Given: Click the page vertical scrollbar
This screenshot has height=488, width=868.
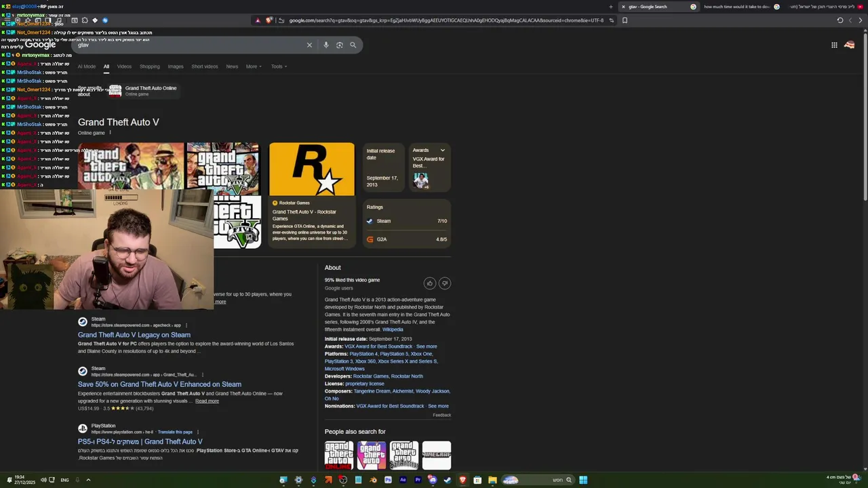Looking at the screenshot, I should click(x=865, y=115).
